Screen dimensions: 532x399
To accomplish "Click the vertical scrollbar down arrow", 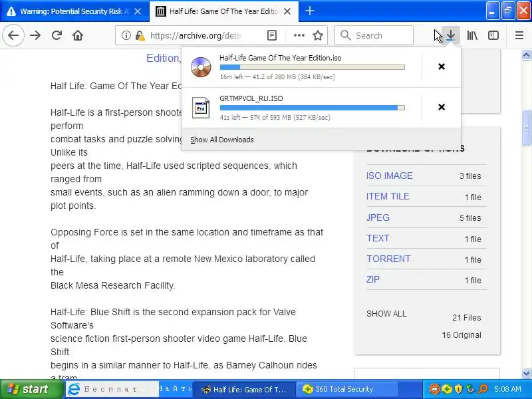I will (x=526, y=374).
